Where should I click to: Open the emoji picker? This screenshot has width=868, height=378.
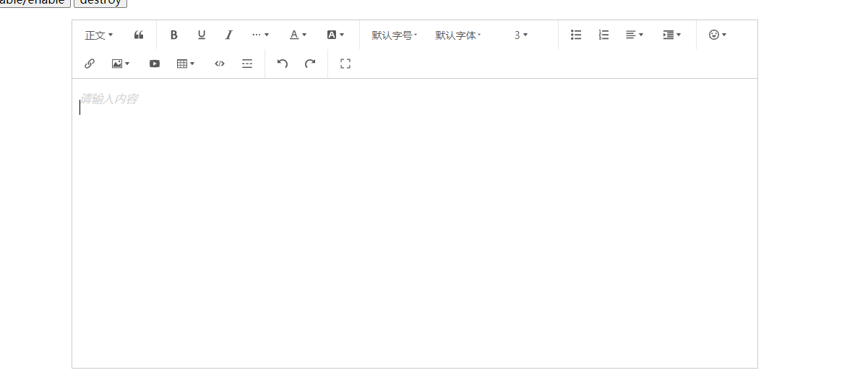pyautogui.click(x=718, y=35)
